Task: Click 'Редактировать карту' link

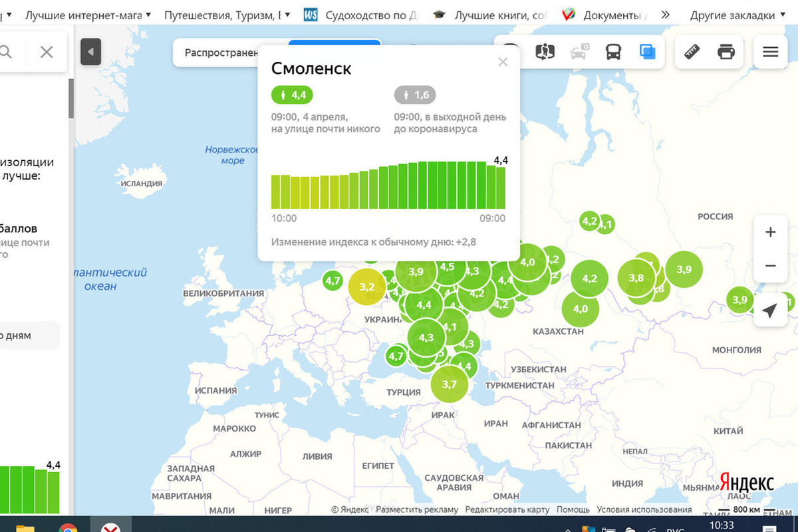Action: coord(507,509)
